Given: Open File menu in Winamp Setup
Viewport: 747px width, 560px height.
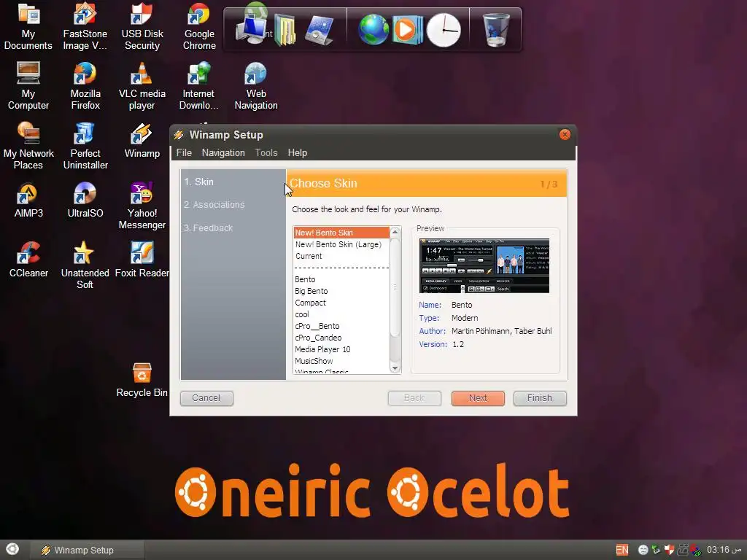Looking at the screenshot, I should tap(184, 153).
